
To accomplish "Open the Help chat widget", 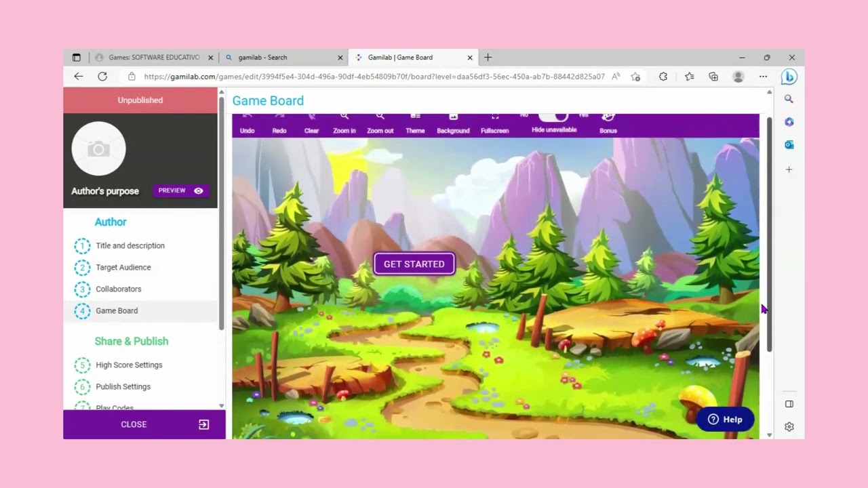I will click(x=725, y=420).
